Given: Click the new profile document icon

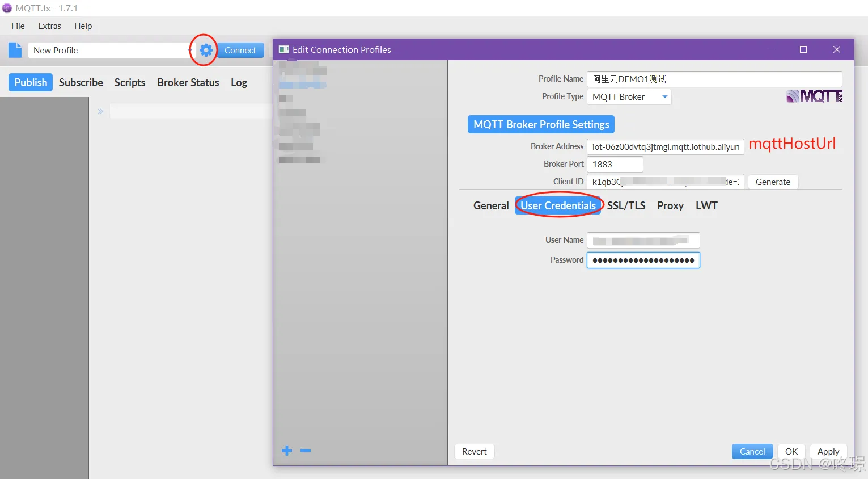Looking at the screenshot, I should point(15,50).
